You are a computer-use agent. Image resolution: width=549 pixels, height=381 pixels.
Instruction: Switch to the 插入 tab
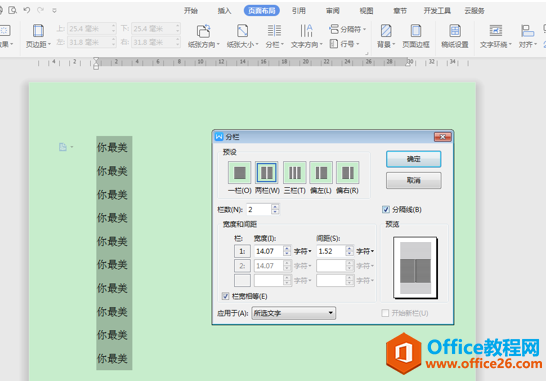click(x=224, y=11)
